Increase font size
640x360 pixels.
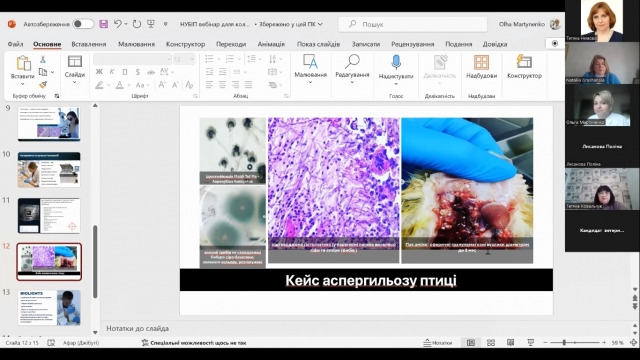pos(162,85)
